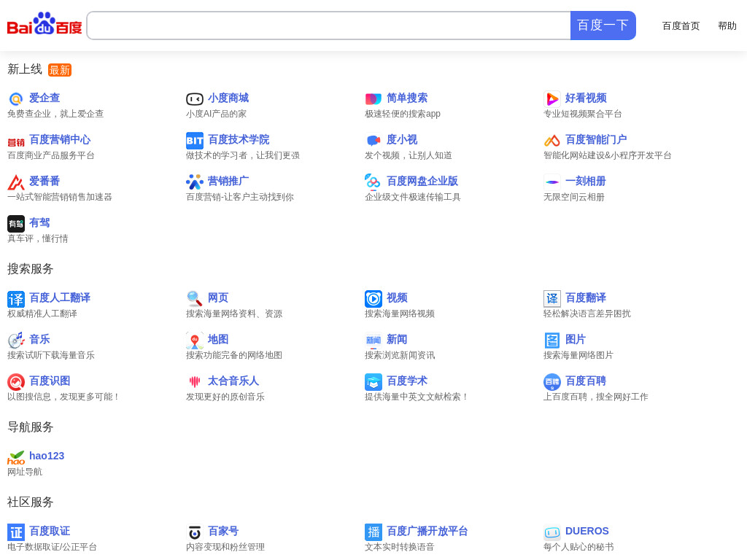Click the description 发现更好的原创音乐
Image resolution: width=747 pixels, height=560 pixels.
[225, 397]
